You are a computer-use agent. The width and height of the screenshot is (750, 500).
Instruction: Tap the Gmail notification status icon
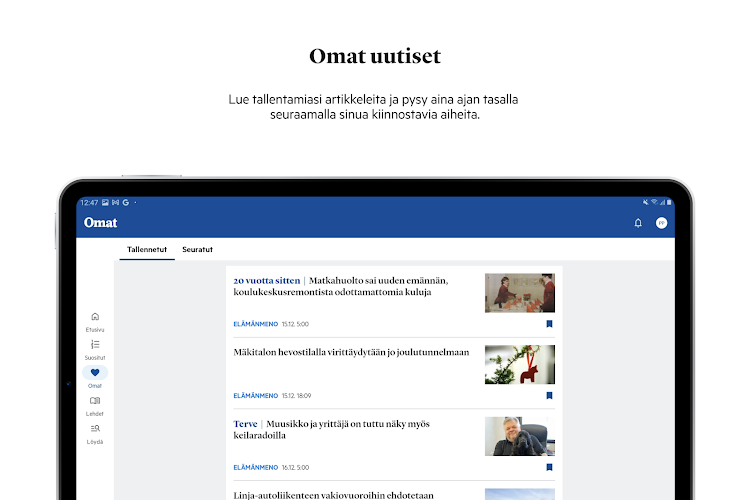(115, 202)
